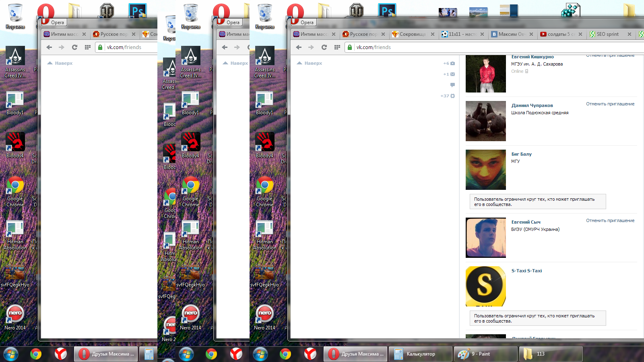The width and height of the screenshot is (644, 362).
Task: Open Google Chrome shortcut on the rightmost desktop
Action: [x=264, y=191]
